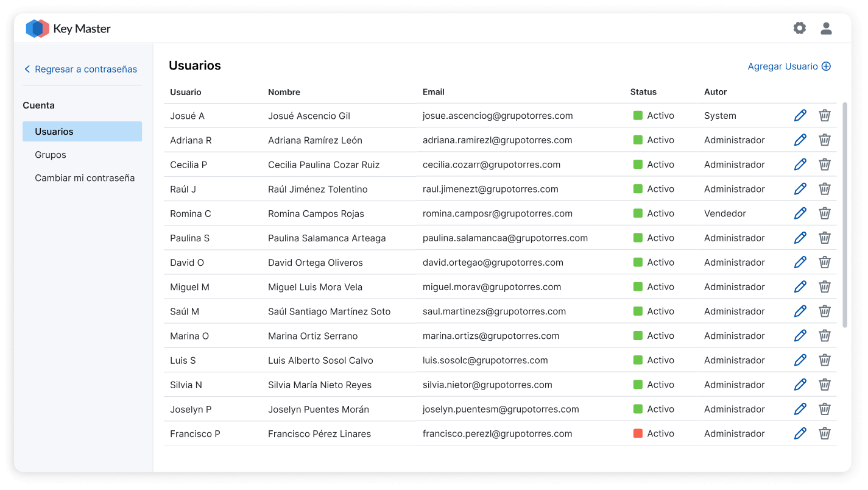Viewport: 868px width, 490px height.
Task: Click the pencil icon for Cecilia P
Action: (x=800, y=165)
